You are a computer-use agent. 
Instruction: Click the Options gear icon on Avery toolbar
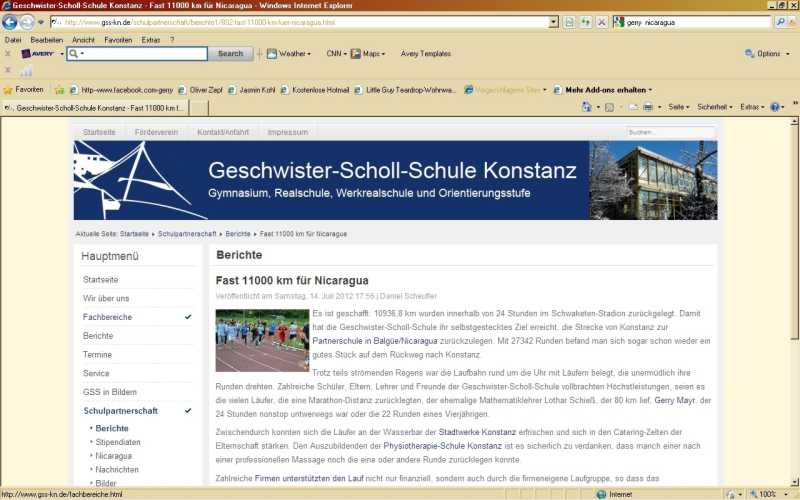click(x=749, y=54)
